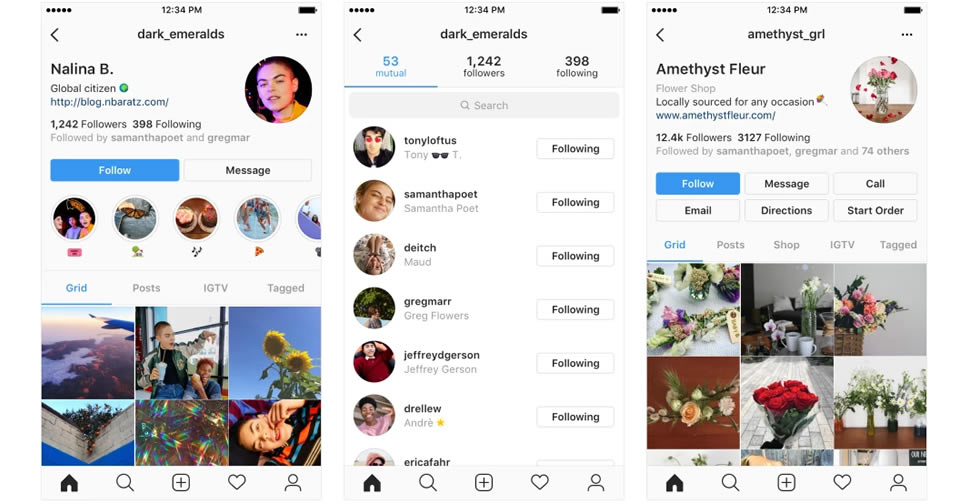Toggle Following button for drellew

click(575, 417)
